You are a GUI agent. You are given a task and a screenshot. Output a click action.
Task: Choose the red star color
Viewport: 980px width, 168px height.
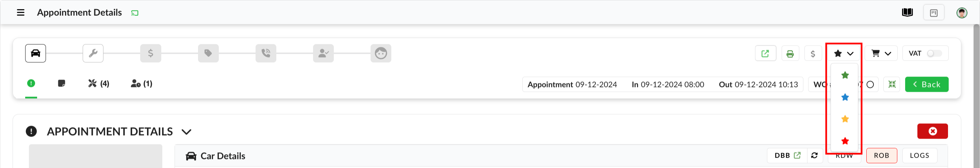pyautogui.click(x=845, y=141)
